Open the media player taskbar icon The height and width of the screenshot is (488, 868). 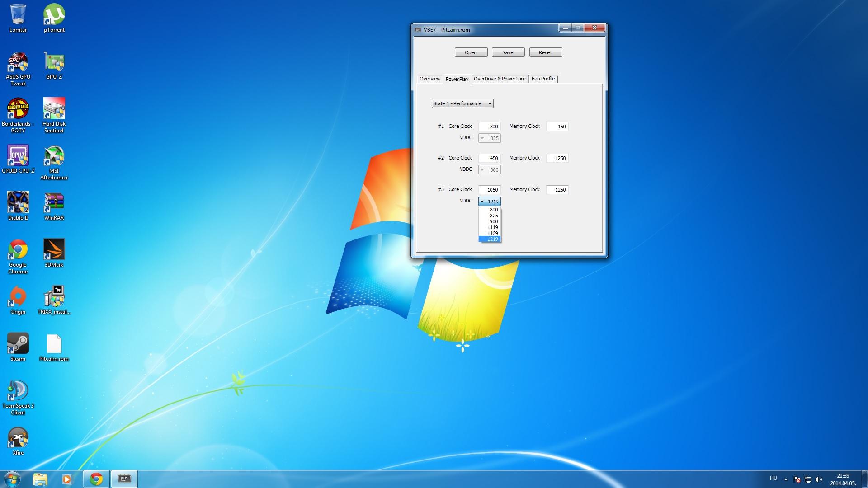[67, 479]
